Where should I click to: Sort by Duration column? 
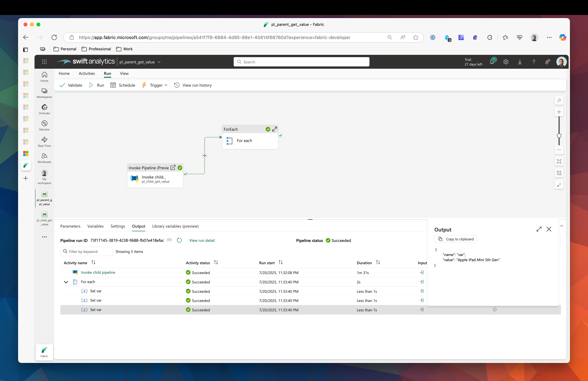[x=378, y=262]
